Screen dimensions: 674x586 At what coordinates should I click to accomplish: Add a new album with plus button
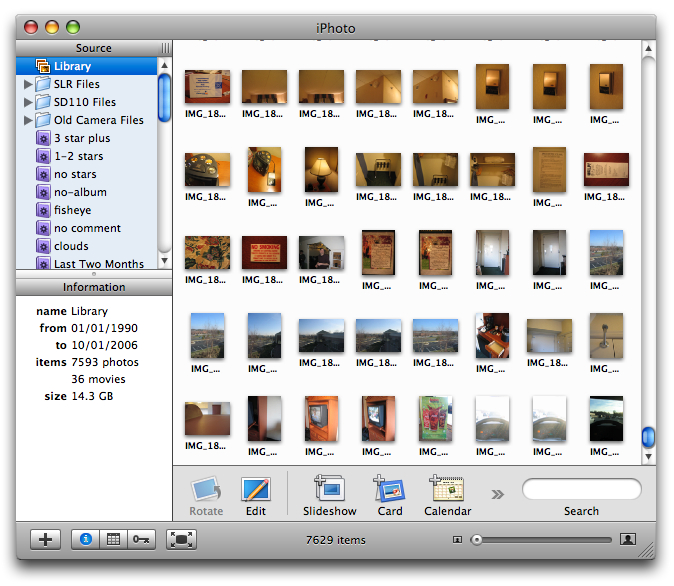(x=46, y=539)
